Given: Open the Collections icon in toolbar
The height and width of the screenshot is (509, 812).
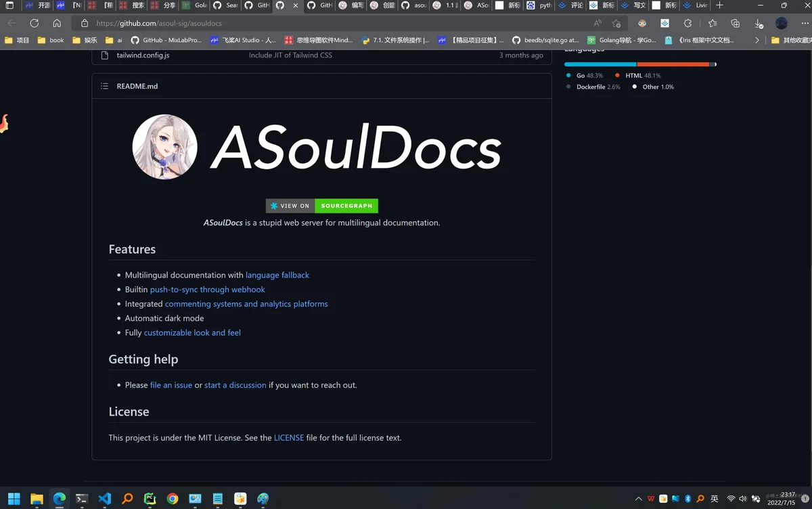Looking at the screenshot, I should (x=736, y=23).
